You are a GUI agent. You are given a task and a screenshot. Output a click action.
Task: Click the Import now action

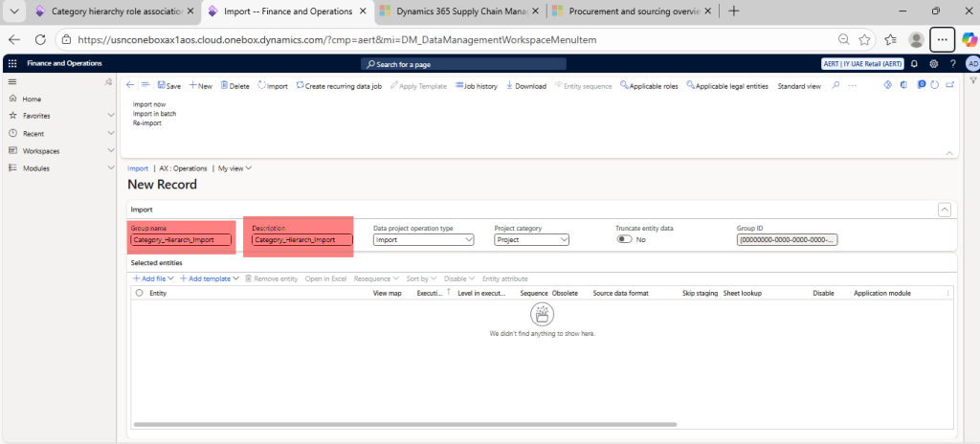[x=149, y=103]
